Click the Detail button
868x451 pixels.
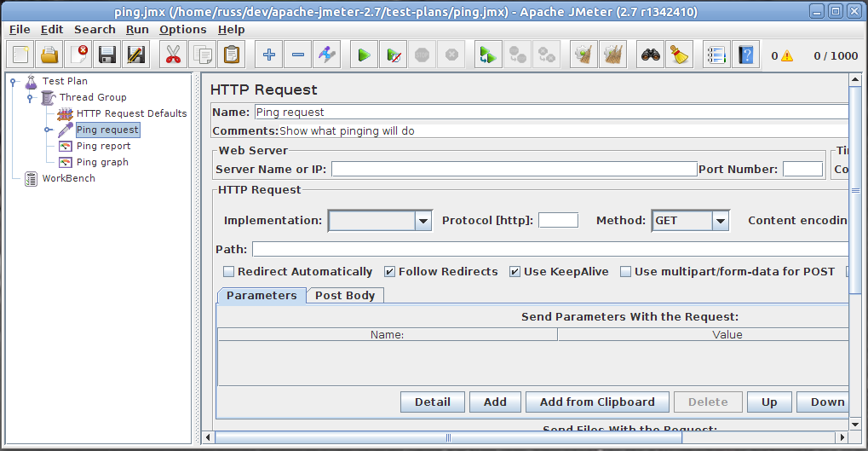(433, 402)
